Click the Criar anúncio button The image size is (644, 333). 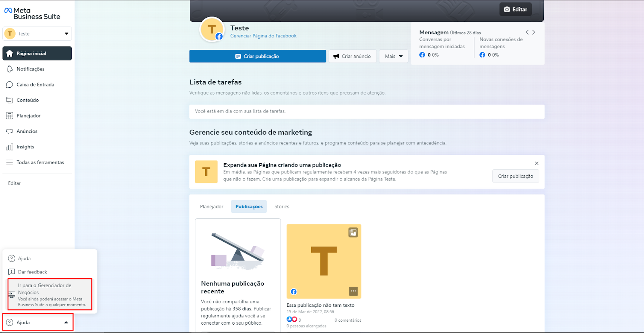tap(353, 56)
